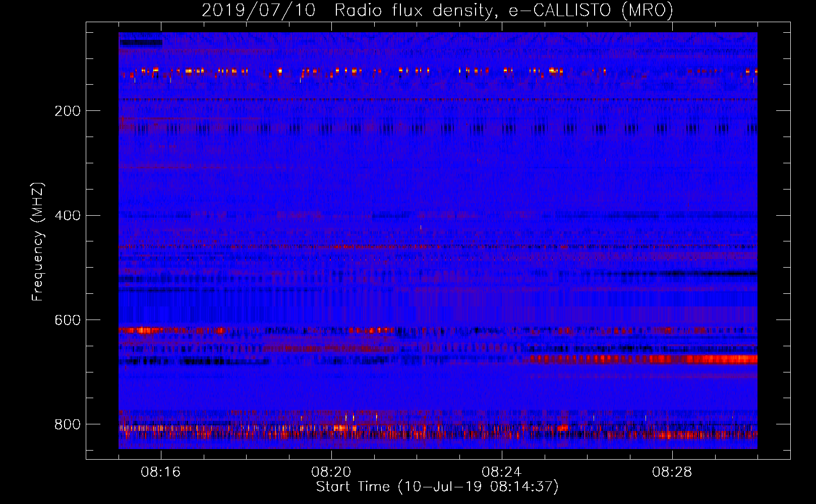
Task: Click the 600 frequency tick label
Action: pyautogui.click(x=68, y=321)
